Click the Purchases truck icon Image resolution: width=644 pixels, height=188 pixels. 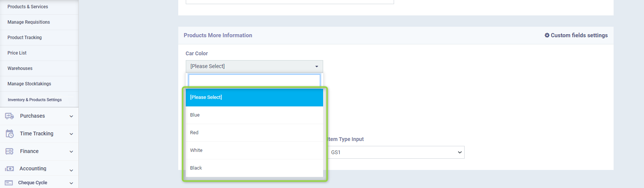9,116
